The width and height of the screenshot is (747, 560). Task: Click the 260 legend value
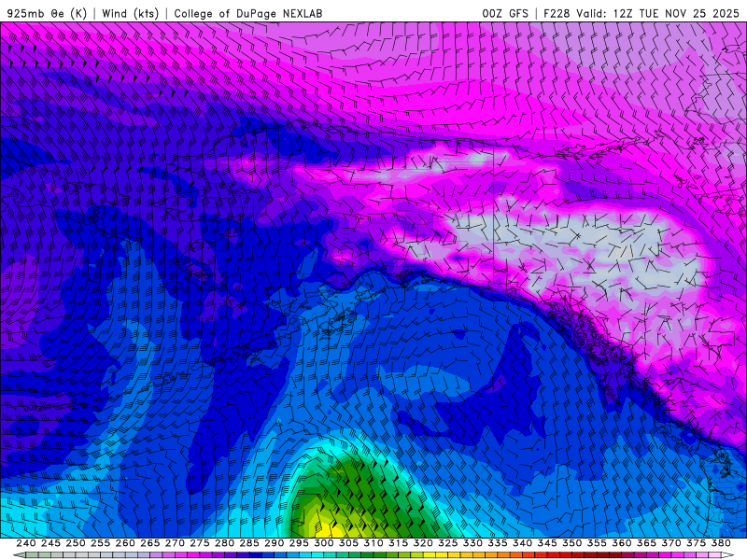point(125,543)
